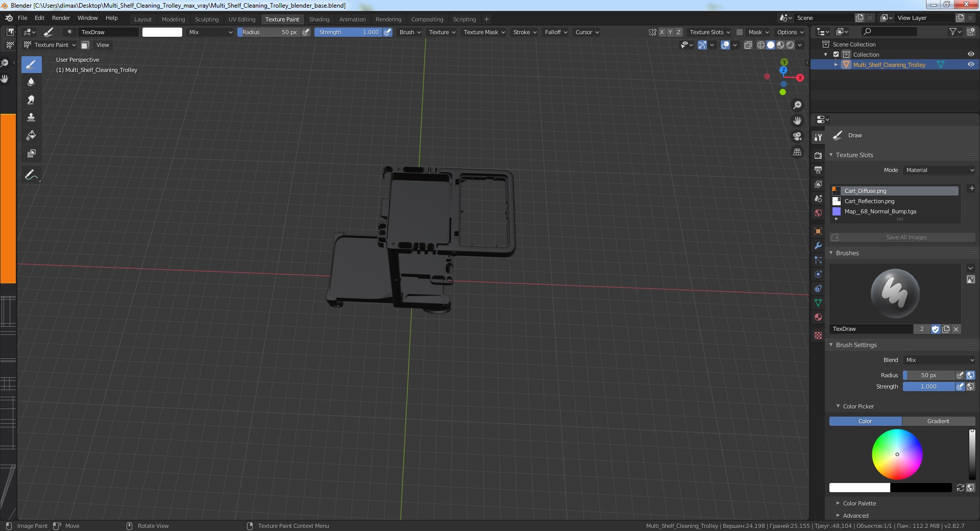
Task: Open World properties tab
Action: click(x=818, y=212)
